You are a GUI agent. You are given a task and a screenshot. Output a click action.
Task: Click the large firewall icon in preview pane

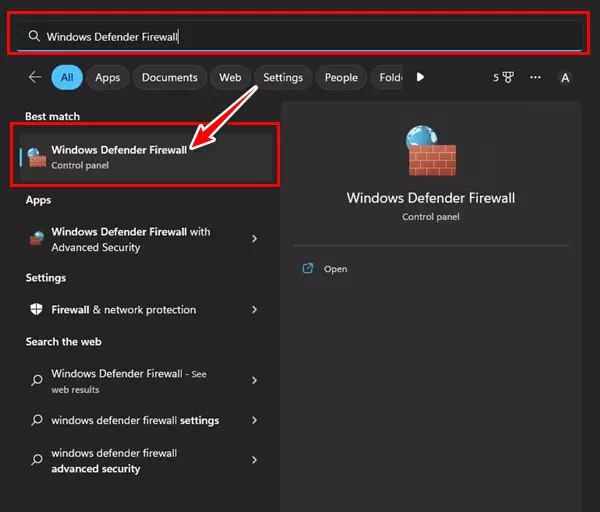pyautogui.click(x=431, y=150)
